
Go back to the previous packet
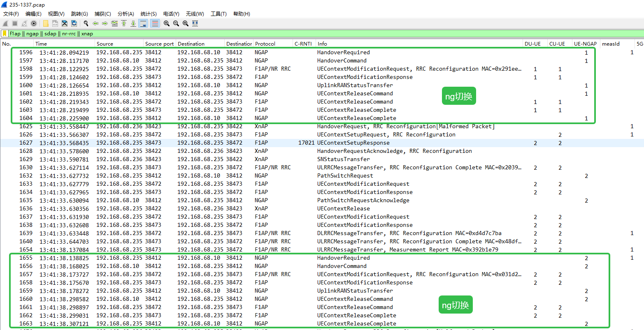pyautogui.click(x=95, y=23)
